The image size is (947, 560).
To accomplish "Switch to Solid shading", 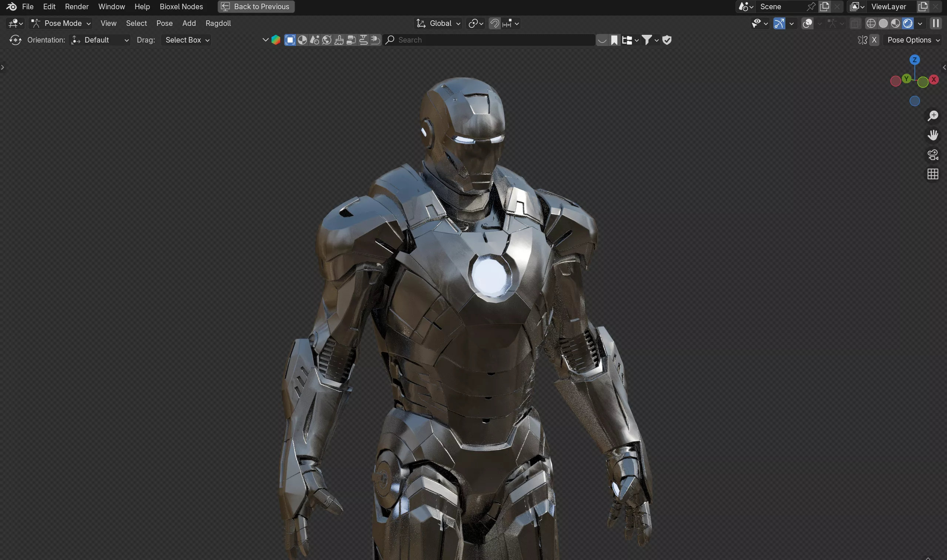I will pos(883,23).
